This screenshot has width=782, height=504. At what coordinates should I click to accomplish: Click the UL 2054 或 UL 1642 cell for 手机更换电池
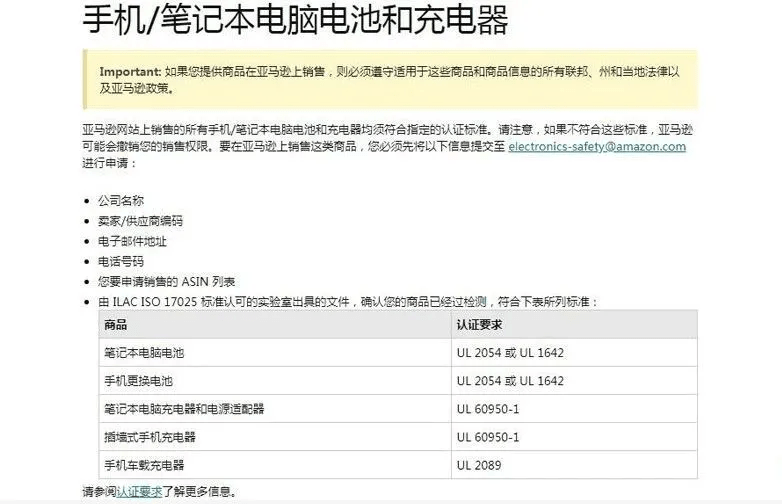point(574,381)
